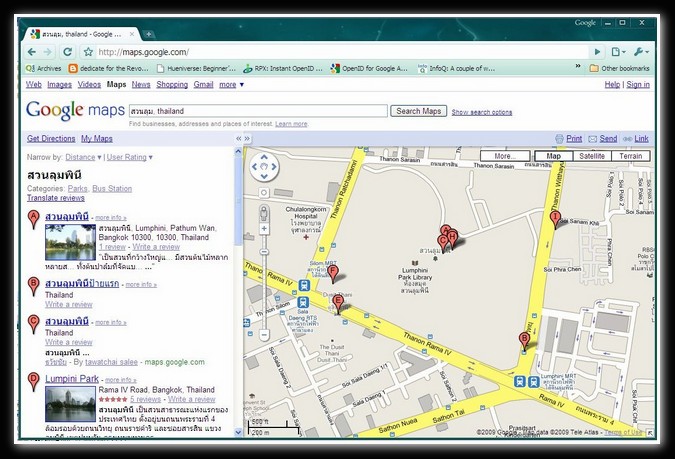Image resolution: width=675 pixels, height=459 pixels.
Task: Close the Google Maps browser tab
Action: (x=132, y=34)
